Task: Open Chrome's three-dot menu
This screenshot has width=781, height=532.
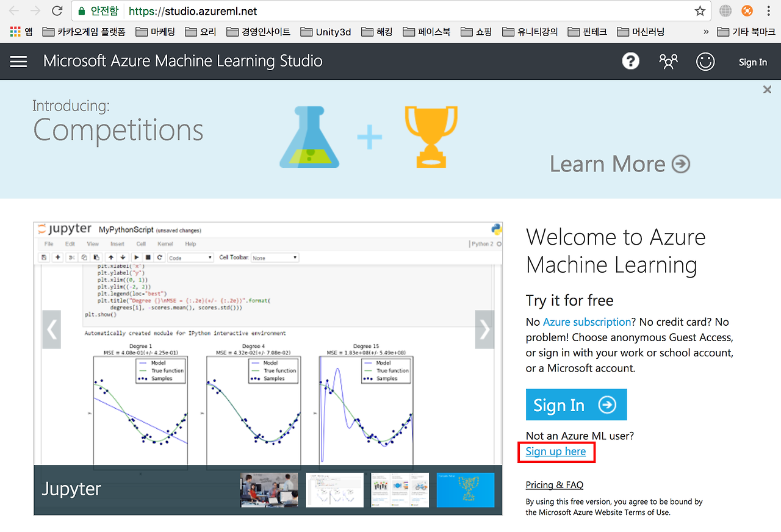Action: [768, 11]
